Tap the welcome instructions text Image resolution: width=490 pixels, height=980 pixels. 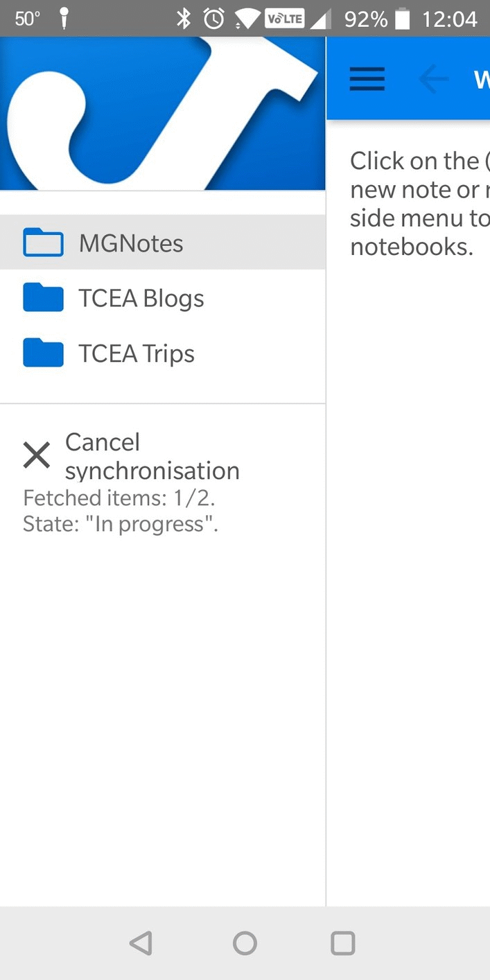pos(419,204)
